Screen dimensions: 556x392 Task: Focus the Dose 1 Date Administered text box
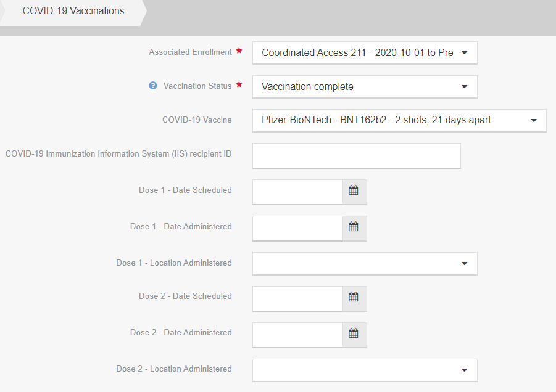297,228
